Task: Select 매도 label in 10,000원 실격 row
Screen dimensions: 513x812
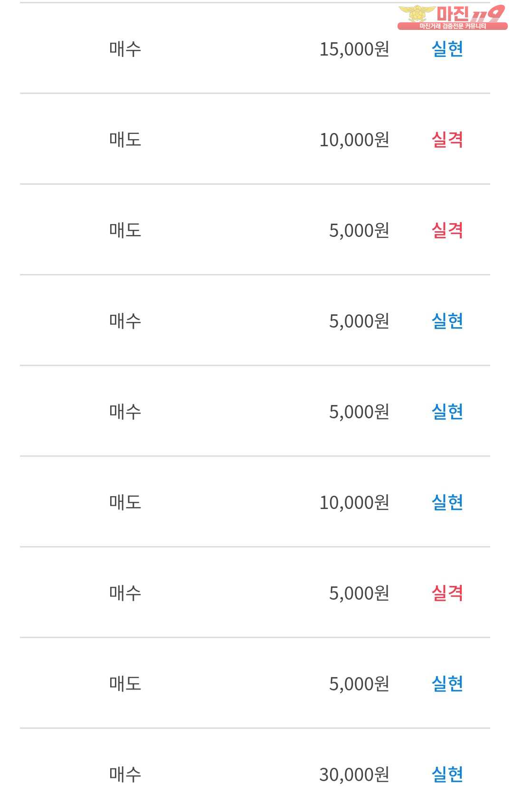Action: click(125, 140)
